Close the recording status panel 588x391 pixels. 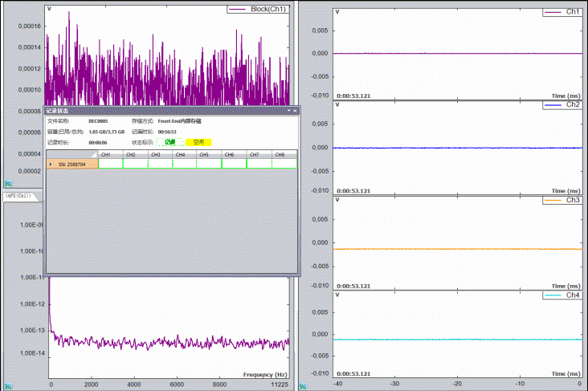pos(295,110)
